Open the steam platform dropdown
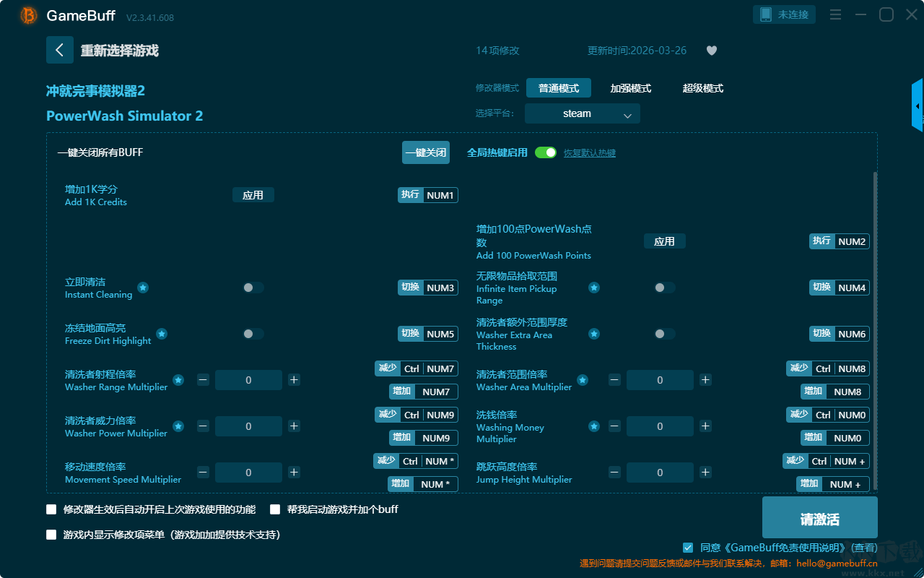 pos(583,113)
